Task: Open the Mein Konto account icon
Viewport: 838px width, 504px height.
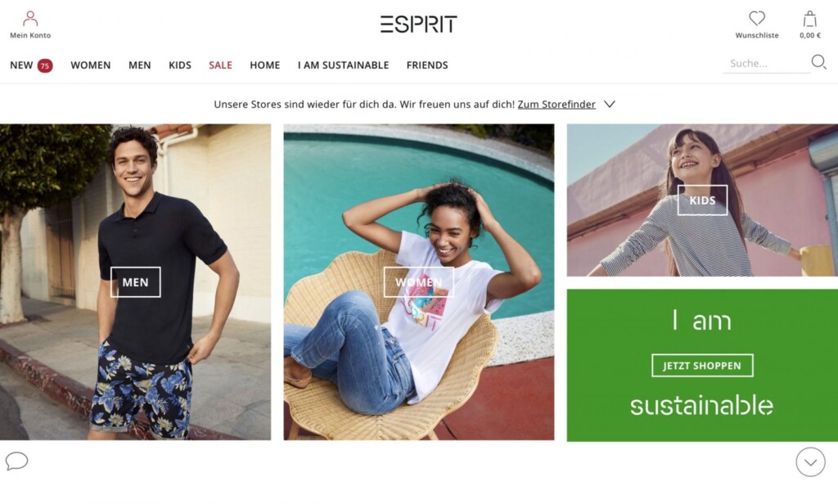Action: click(x=30, y=19)
